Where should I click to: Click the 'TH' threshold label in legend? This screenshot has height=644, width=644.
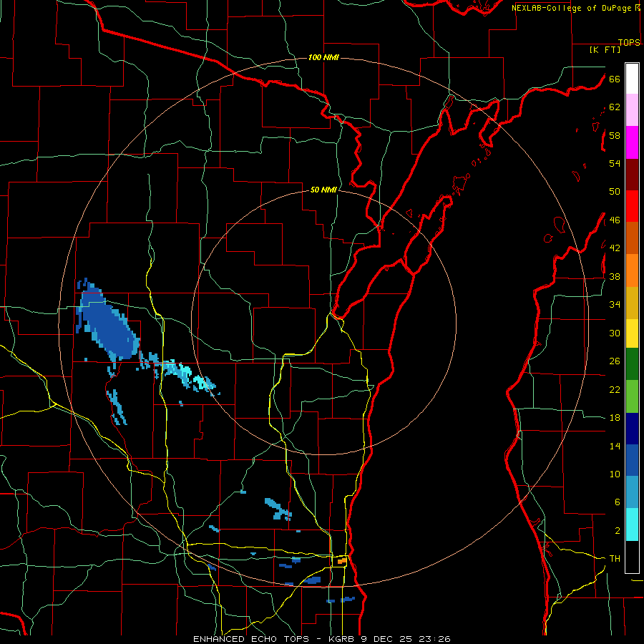click(615, 558)
